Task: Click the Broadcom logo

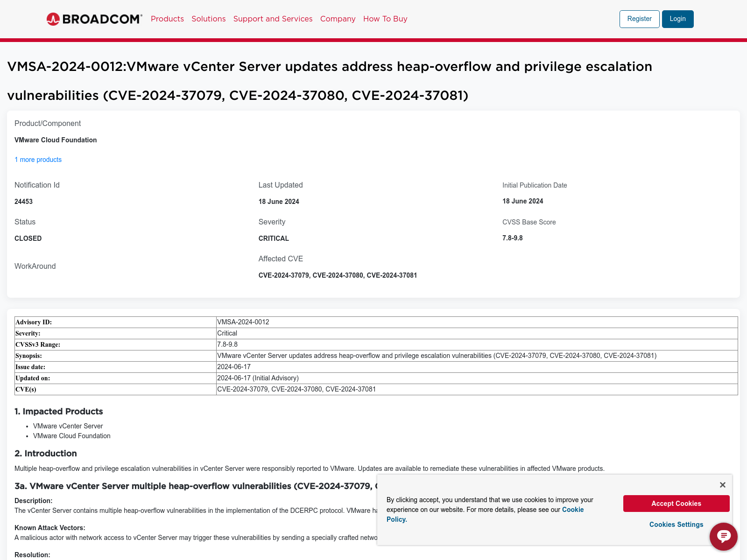Action: click(x=94, y=19)
